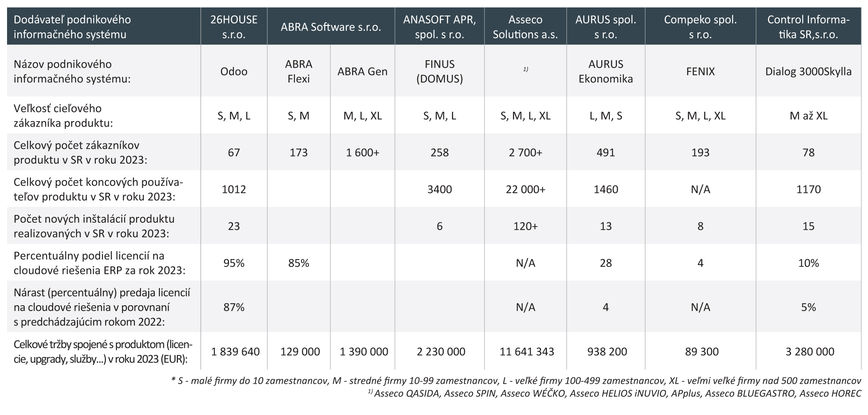
Task: Select the 'Veľkosť cieľového zákazníka produktu' row label
Action: 63,116
